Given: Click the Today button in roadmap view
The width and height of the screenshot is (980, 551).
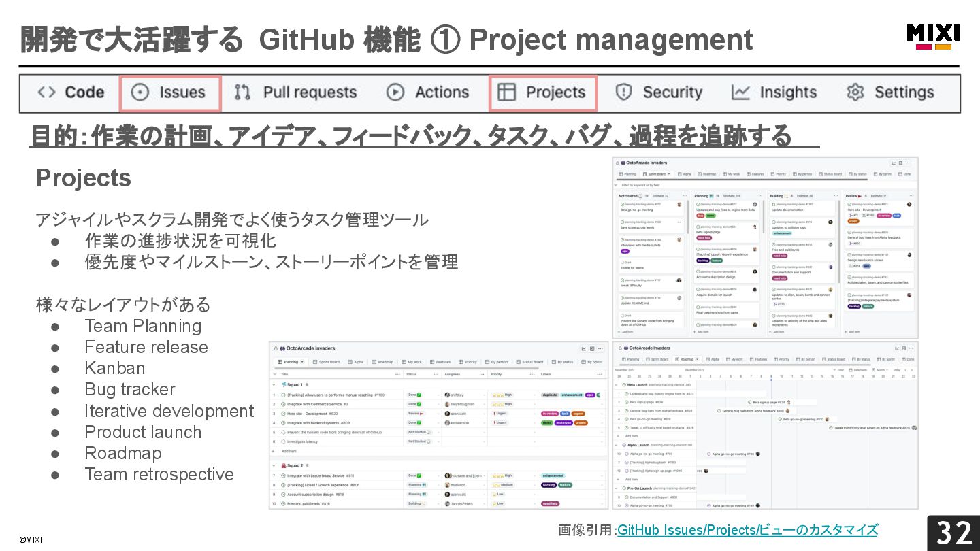Looking at the screenshot, I should (896, 370).
